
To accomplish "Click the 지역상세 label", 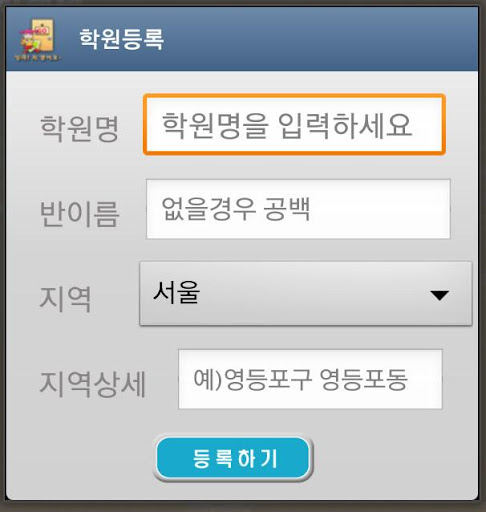I will click(93, 384).
